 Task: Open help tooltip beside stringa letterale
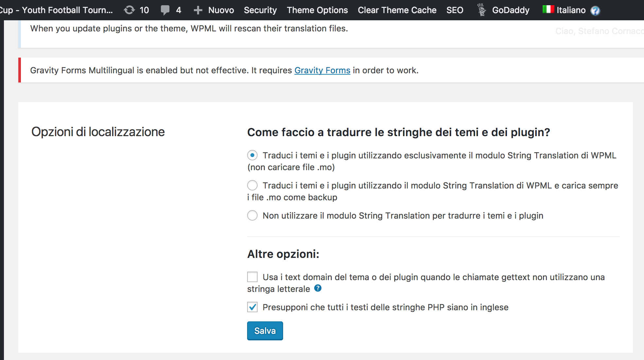318,288
